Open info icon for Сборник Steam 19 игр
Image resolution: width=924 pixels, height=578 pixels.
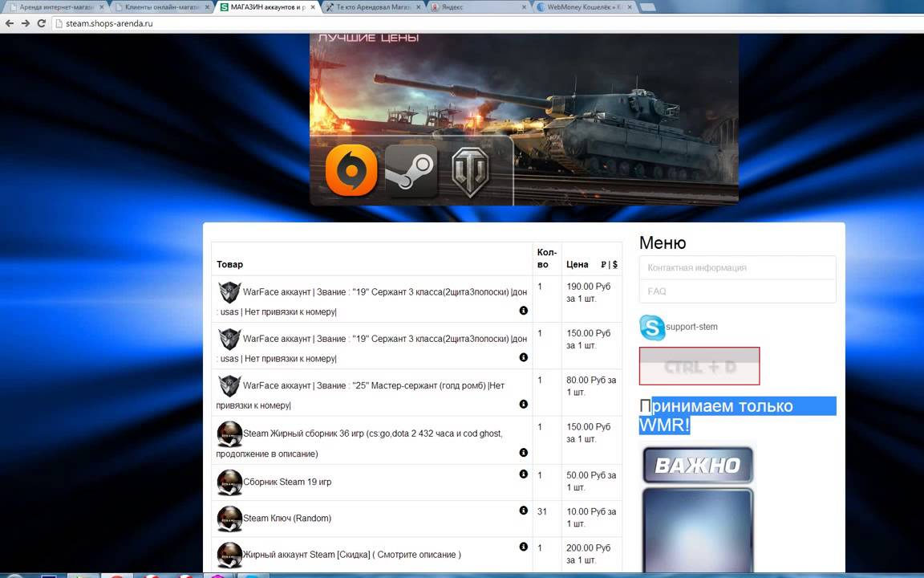[x=523, y=474]
